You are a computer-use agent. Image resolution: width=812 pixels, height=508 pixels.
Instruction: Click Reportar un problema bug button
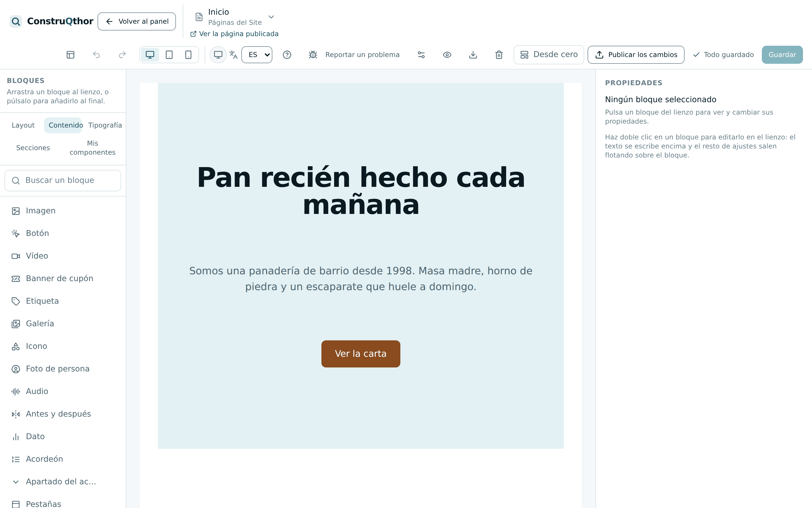click(x=354, y=55)
